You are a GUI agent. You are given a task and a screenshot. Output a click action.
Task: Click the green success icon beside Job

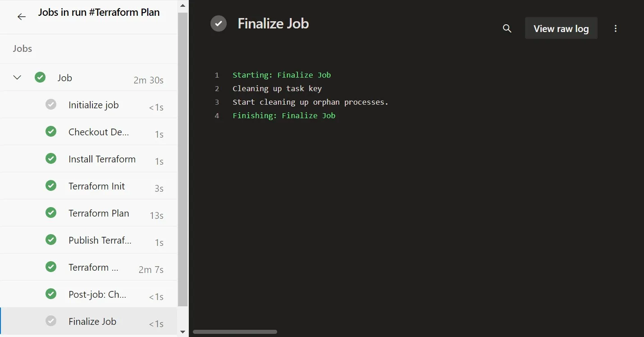click(40, 78)
